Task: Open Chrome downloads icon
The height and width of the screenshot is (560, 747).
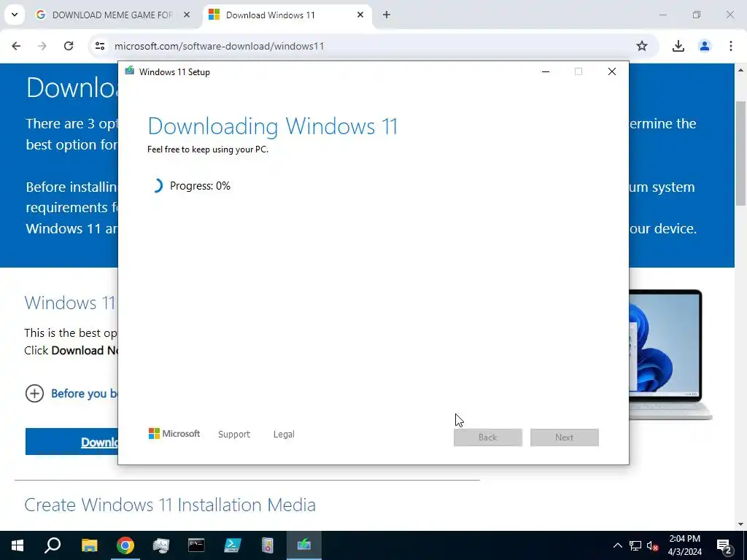Action: 678,46
